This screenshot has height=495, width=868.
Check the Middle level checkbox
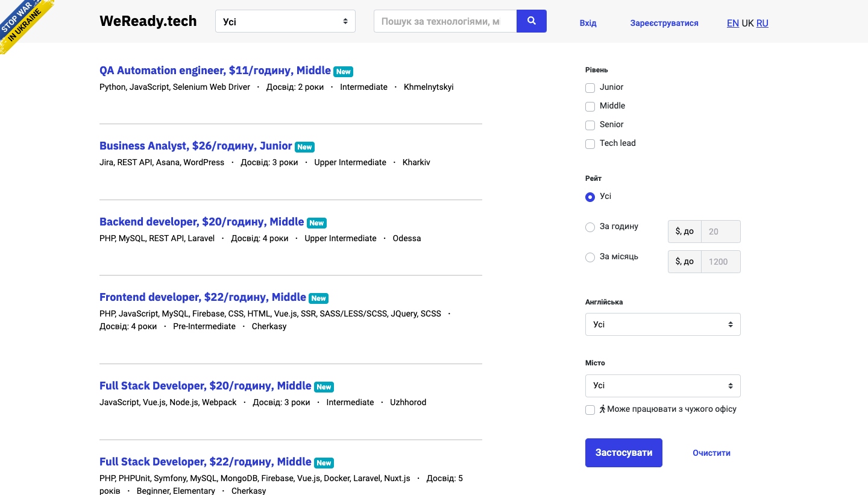590,107
